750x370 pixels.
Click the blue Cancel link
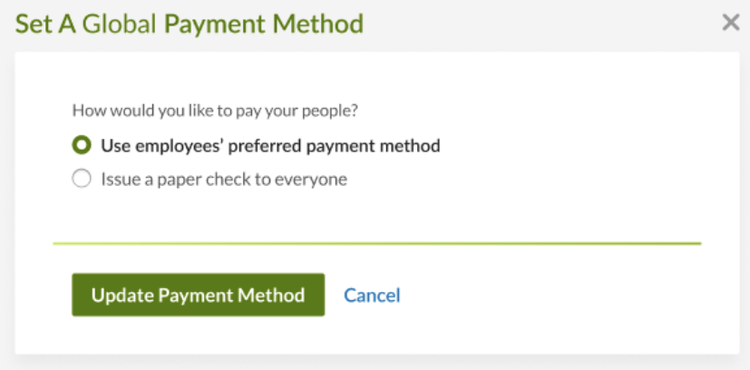[x=372, y=295]
